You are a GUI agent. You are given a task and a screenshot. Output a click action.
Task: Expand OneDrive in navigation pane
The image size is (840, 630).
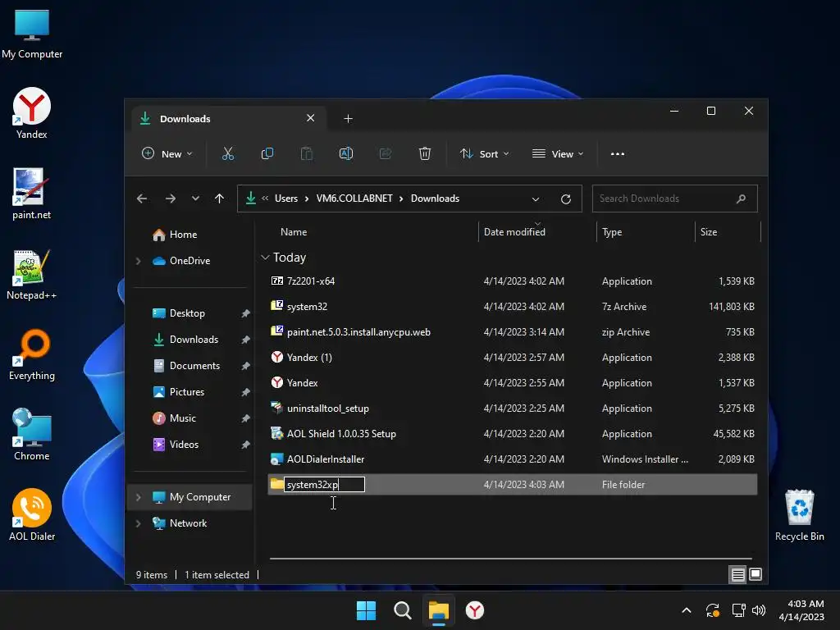click(138, 261)
